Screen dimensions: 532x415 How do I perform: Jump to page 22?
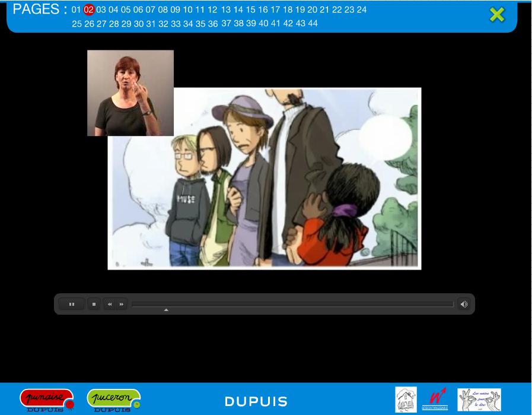point(337,9)
